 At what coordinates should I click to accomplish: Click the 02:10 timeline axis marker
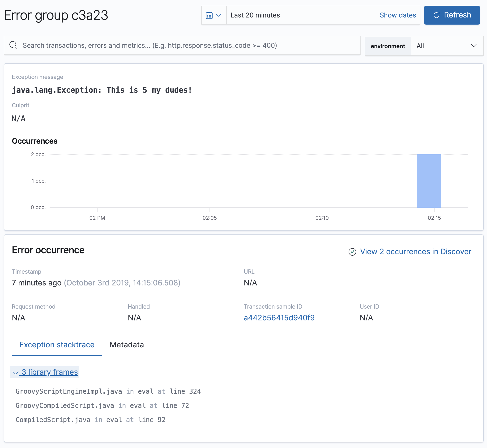click(x=322, y=217)
